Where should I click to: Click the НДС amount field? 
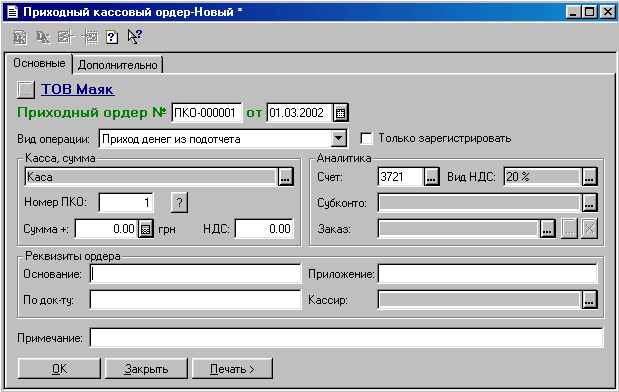pyautogui.click(x=264, y=229)
